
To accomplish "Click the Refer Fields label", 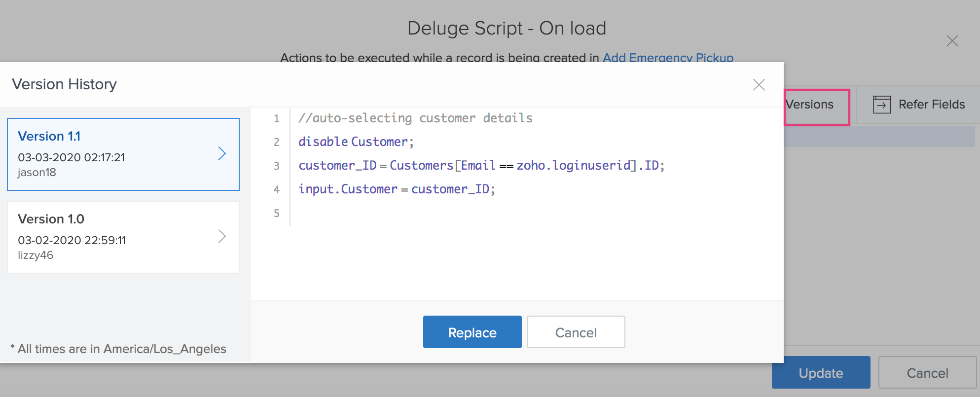I will coord(931,105).
